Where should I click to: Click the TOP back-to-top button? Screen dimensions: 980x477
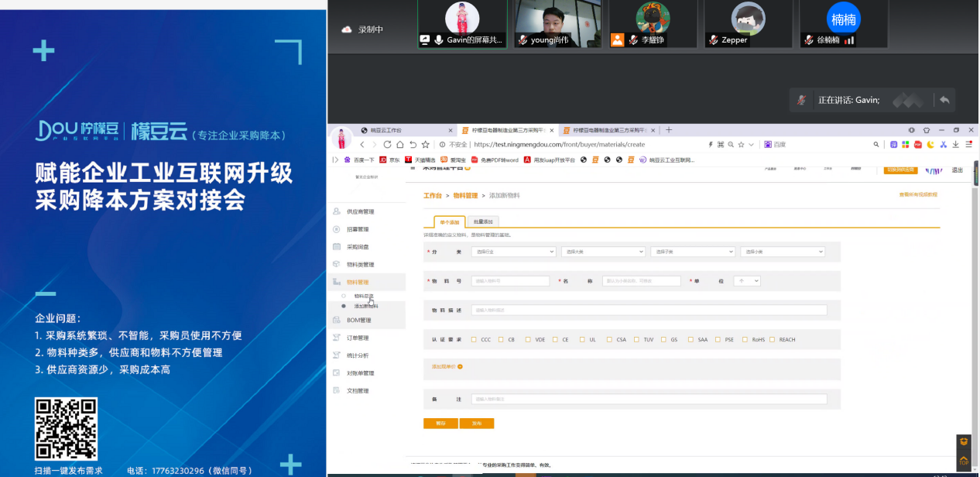(x=964, y=460)
